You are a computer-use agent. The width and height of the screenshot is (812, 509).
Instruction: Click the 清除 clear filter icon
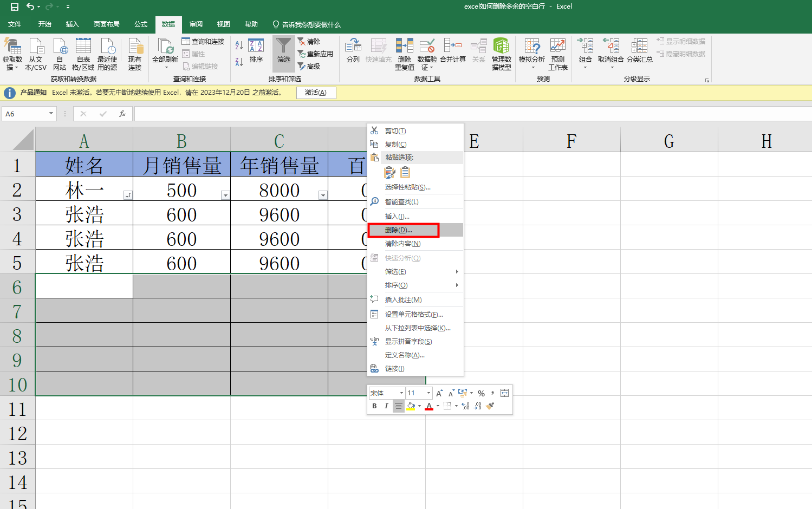tap(309, 42)
